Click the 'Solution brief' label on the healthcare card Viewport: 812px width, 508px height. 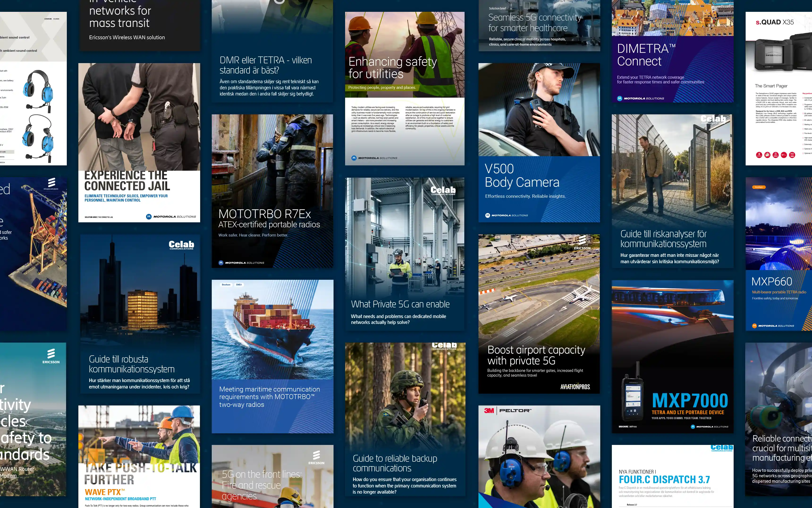[497, 9]
